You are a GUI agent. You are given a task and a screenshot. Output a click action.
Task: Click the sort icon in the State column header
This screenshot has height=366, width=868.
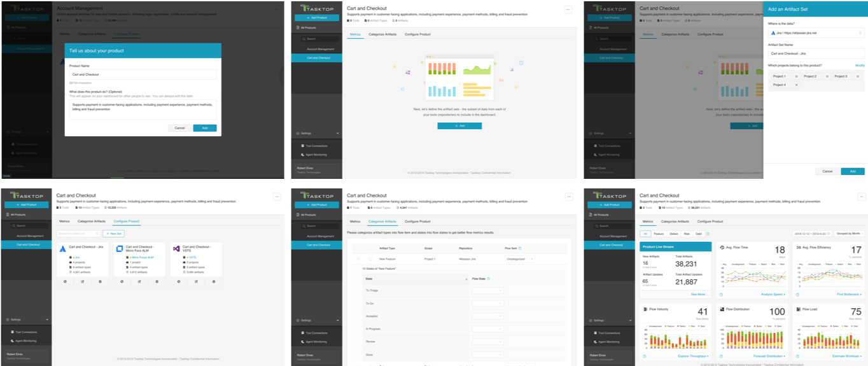tap(466, 279)
